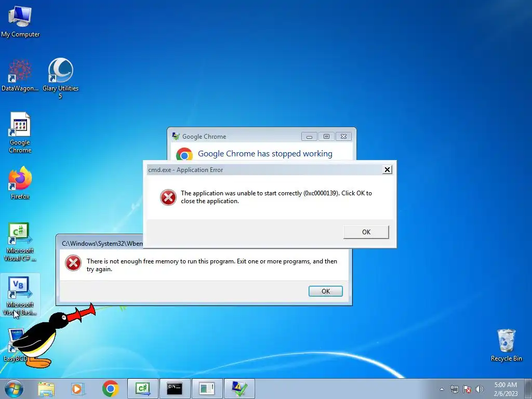Screen dimensions: 532x399
Task: Show hidden icons in system tray
Action: 442,389
